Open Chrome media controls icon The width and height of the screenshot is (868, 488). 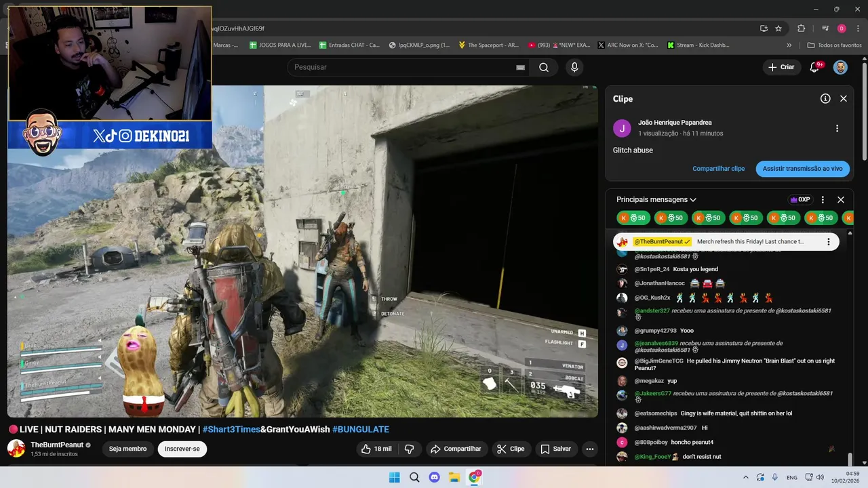[x=825, y=28]
